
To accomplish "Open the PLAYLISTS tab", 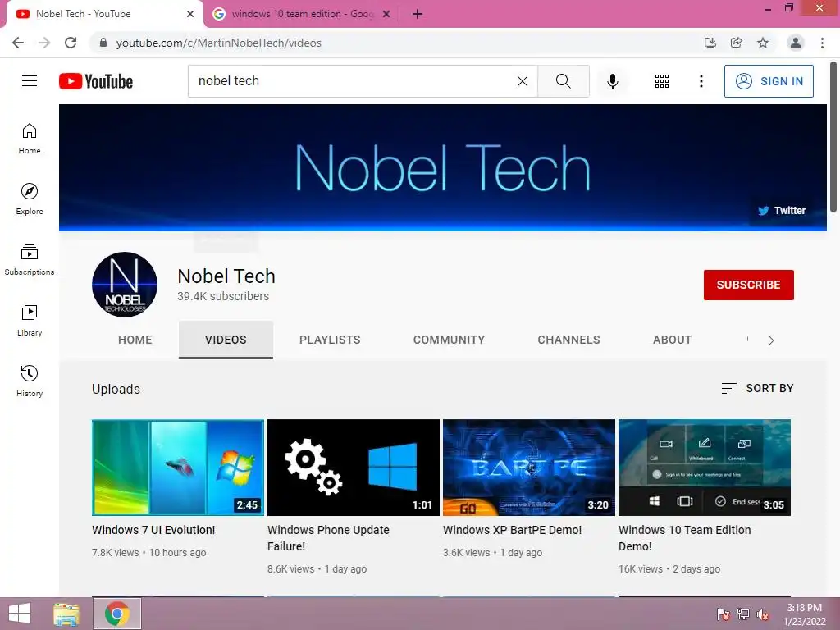I will point(330,340).
